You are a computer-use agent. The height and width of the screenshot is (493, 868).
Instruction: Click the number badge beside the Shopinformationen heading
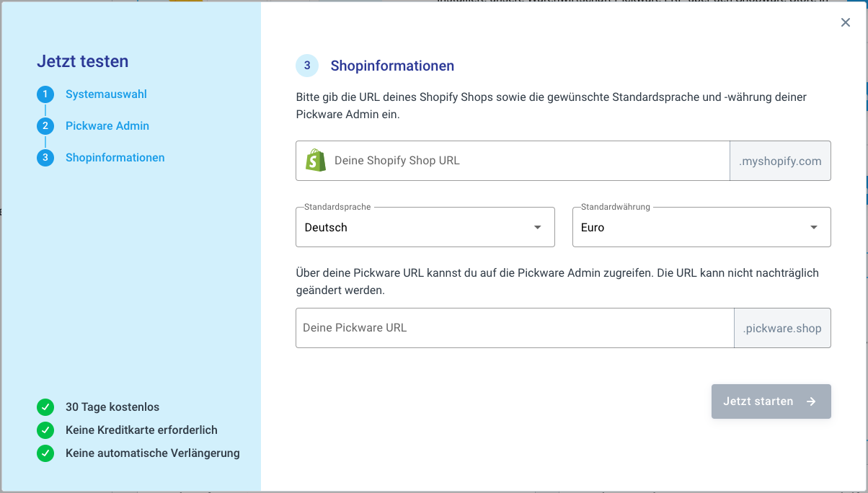click(x=307, y=66)
